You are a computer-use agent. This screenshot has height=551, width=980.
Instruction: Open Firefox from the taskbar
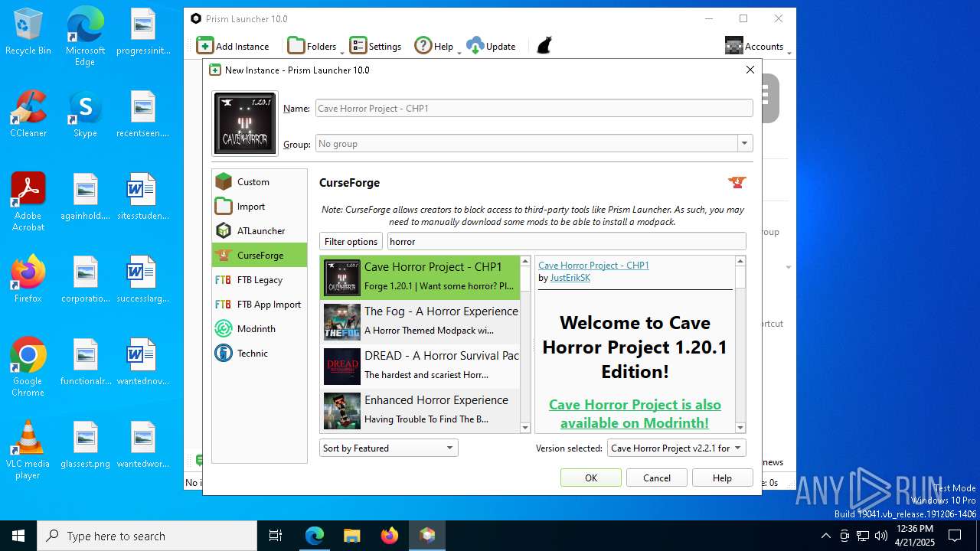coord(390,536)
